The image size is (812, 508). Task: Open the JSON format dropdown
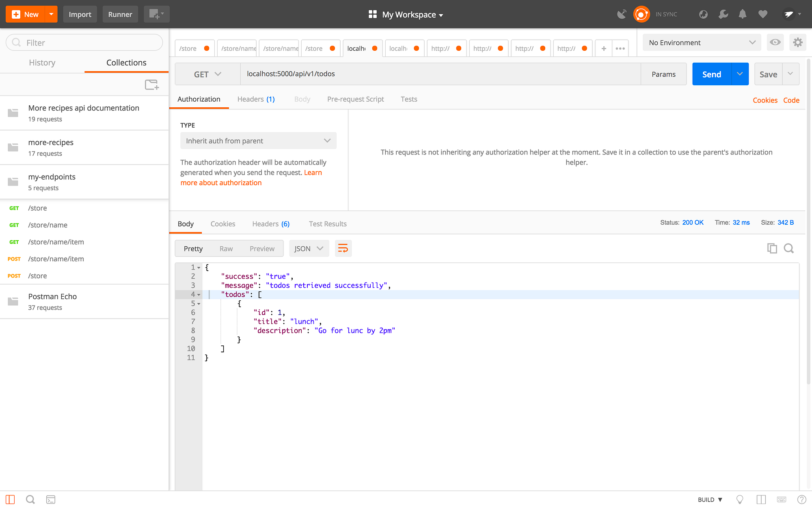[x=309, y=248]
